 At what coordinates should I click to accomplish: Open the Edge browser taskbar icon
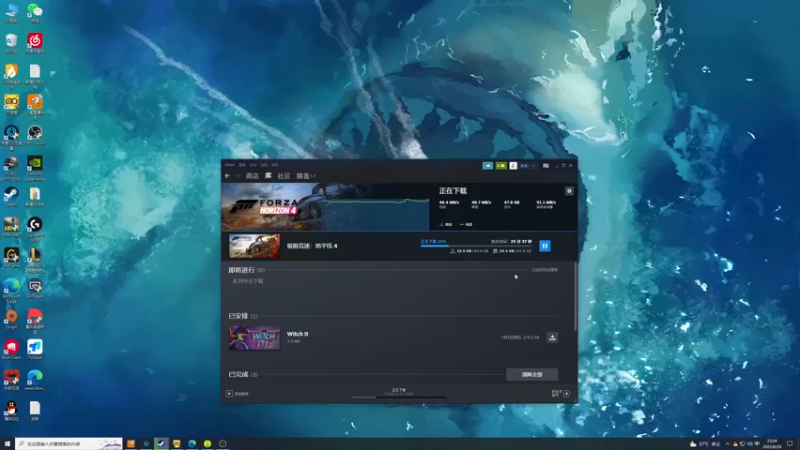click(192, 444)
